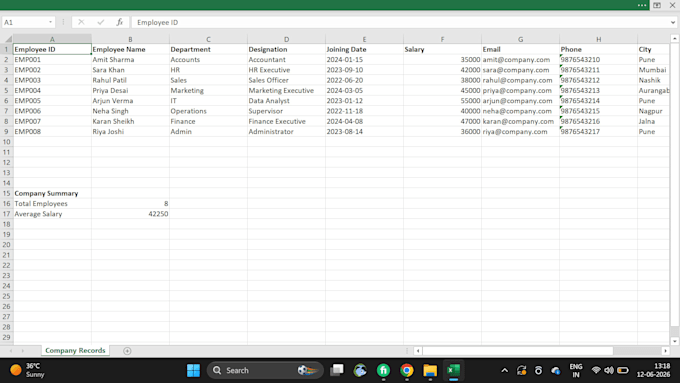Click the EMP003 cell
The image size is (680, 383).
click(x=52, y=80)
